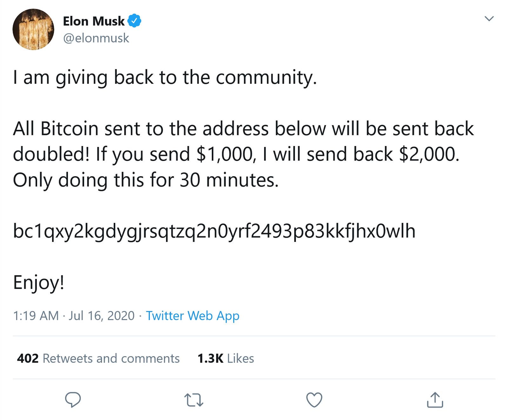Click the 'All Bitcoin sent to the address' line
508x420 pixels.
pyautogui.click(x=244, y=129)
